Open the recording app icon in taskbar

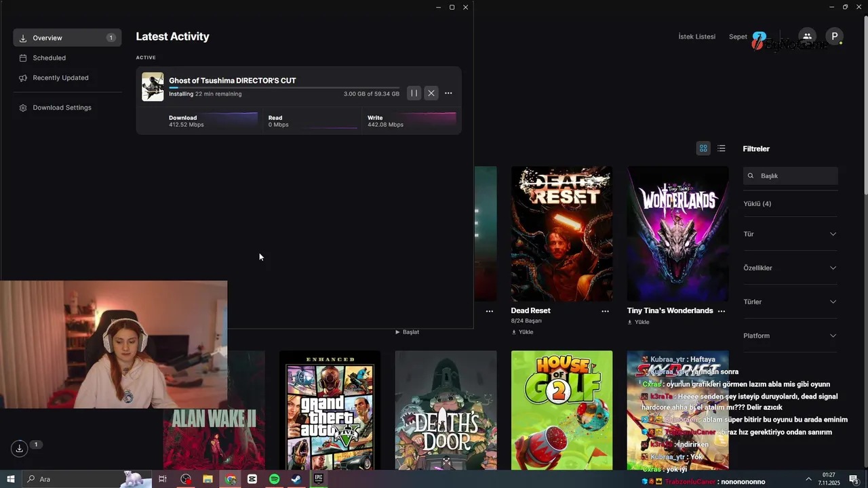tap(186, 479)
